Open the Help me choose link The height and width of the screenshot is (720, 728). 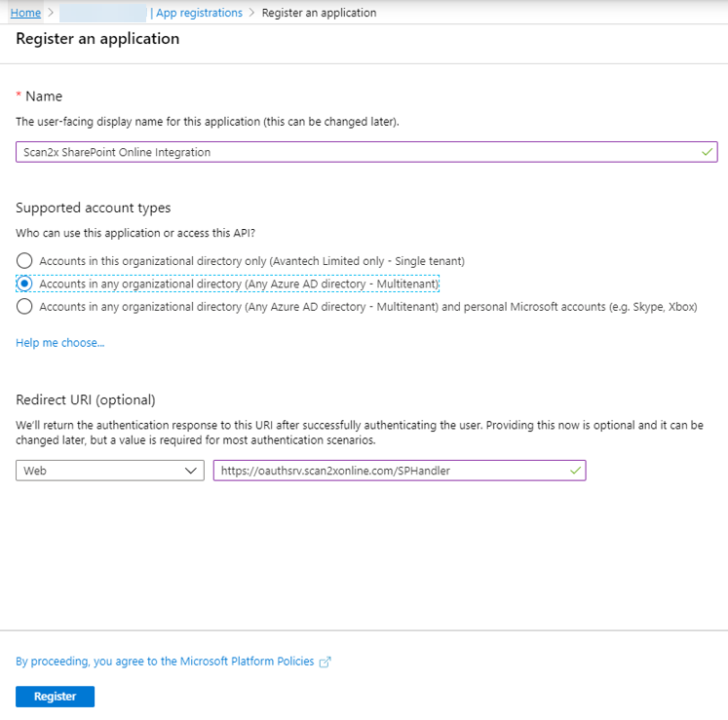(59, 343)
